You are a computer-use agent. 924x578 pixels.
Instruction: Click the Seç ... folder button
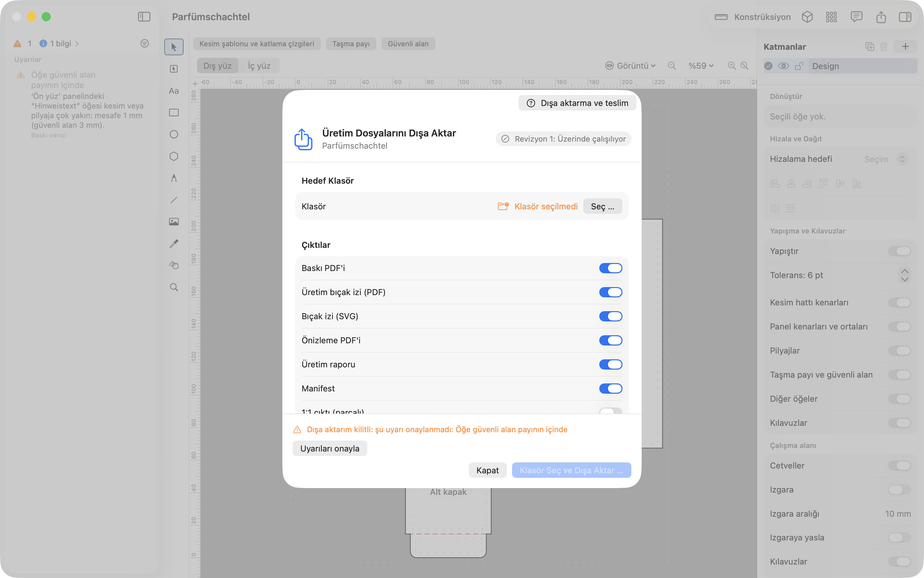coord(603,206)
